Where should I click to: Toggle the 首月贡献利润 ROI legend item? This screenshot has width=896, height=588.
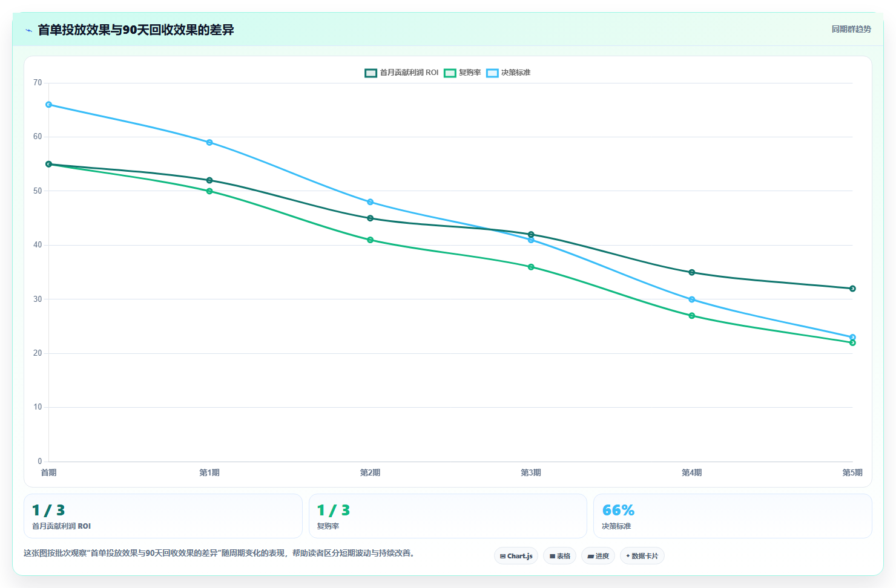pos(401,73)
